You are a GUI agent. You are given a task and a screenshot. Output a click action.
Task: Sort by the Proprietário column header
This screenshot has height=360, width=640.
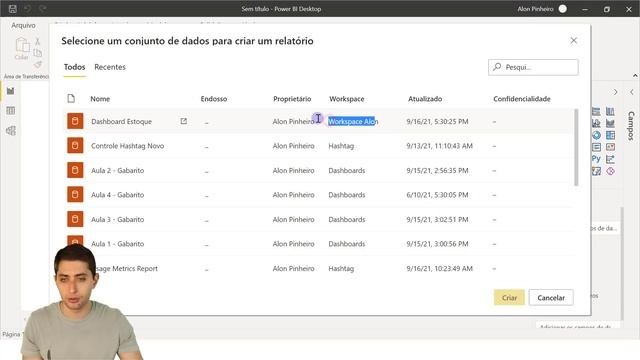click(292, 99)
